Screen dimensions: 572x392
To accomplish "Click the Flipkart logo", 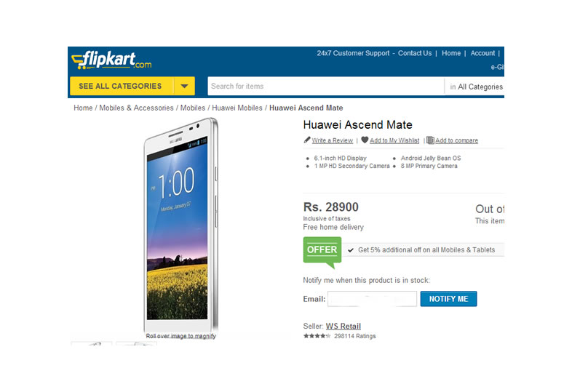I will 111,60.
